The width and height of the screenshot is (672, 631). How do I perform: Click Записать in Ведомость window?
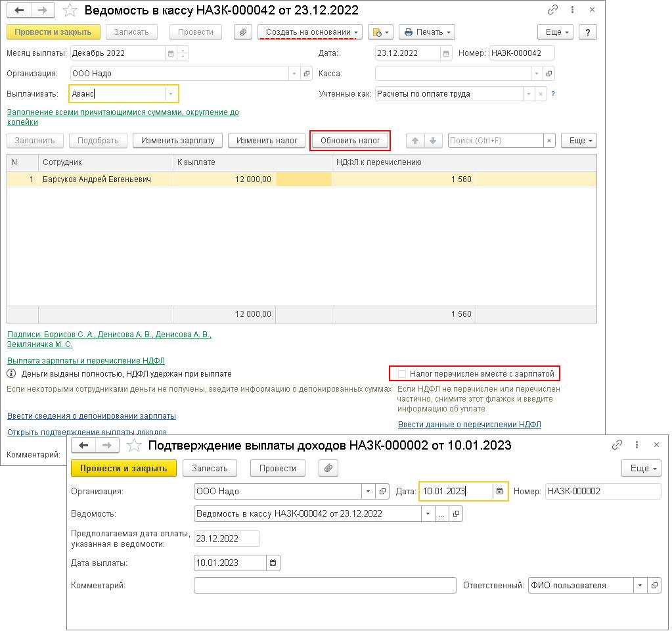tap(131, 32)
